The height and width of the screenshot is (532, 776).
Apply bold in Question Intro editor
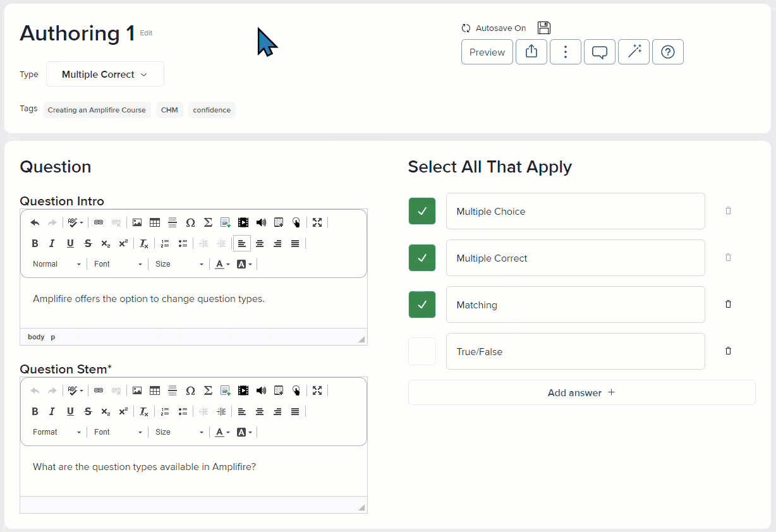tap(35, 243)
